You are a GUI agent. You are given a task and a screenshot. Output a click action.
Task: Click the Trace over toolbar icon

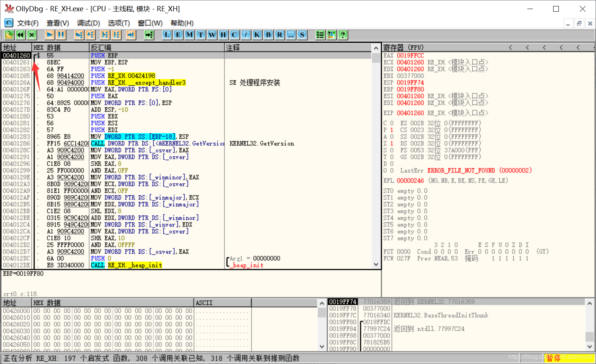(x=116, y=35)
